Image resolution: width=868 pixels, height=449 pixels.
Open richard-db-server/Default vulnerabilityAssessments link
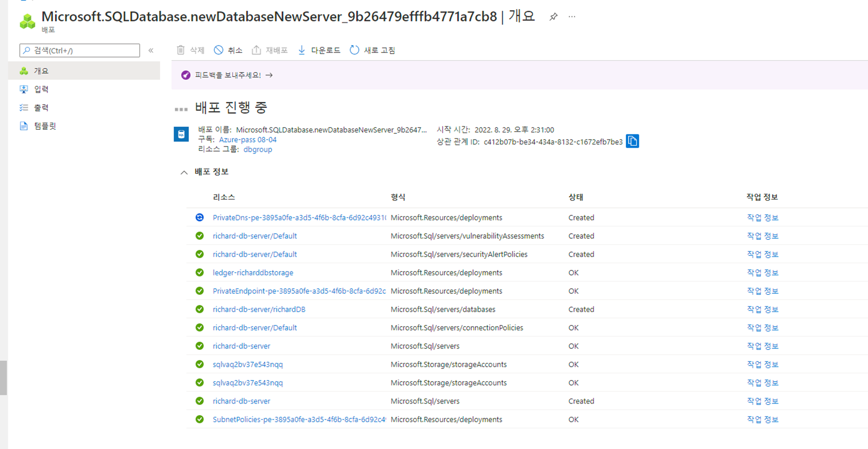coord(255,236)
